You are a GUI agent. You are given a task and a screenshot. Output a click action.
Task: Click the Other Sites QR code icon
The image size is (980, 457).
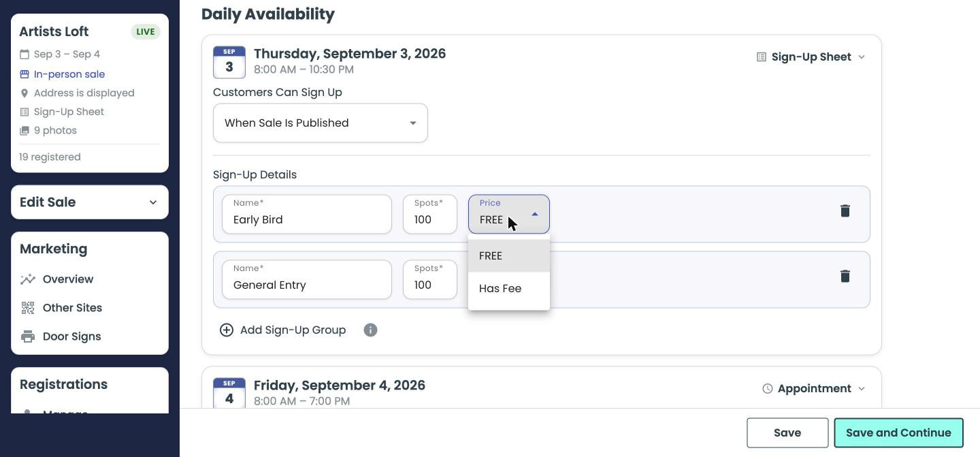coord(28,308)
